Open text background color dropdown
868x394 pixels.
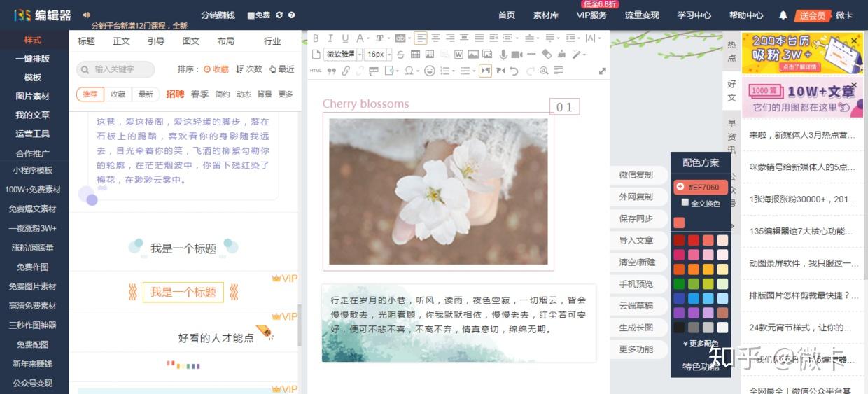pos(409,38)
